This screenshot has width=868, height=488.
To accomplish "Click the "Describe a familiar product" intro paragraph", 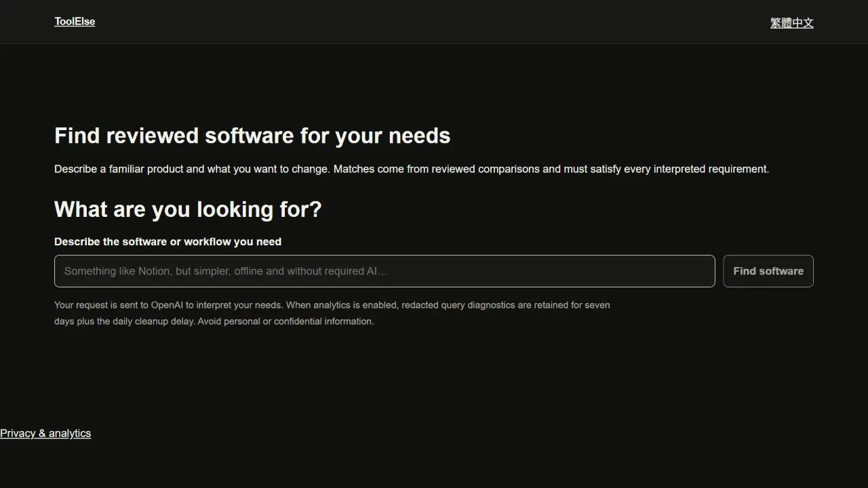I will [412, 169].
